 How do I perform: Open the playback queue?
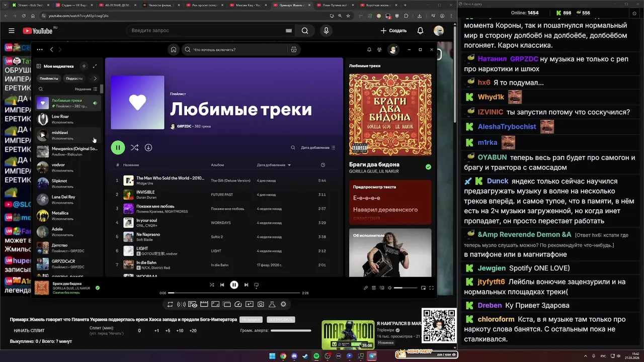[x=374, y=288]
